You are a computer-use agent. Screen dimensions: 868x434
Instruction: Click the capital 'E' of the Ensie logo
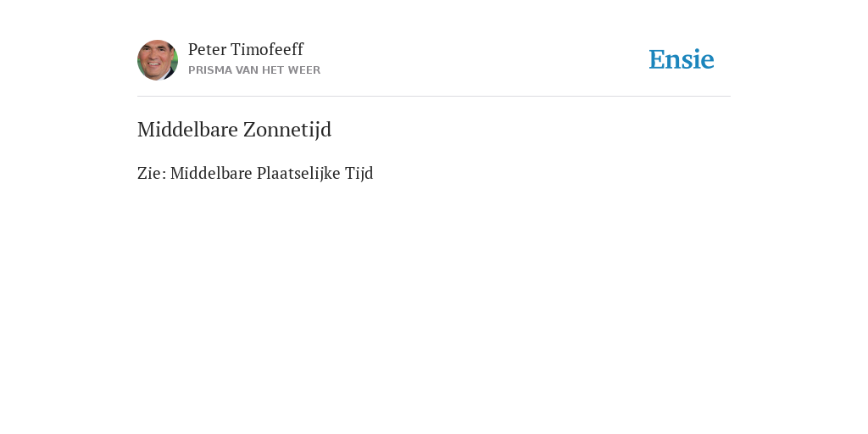[657, 59]
